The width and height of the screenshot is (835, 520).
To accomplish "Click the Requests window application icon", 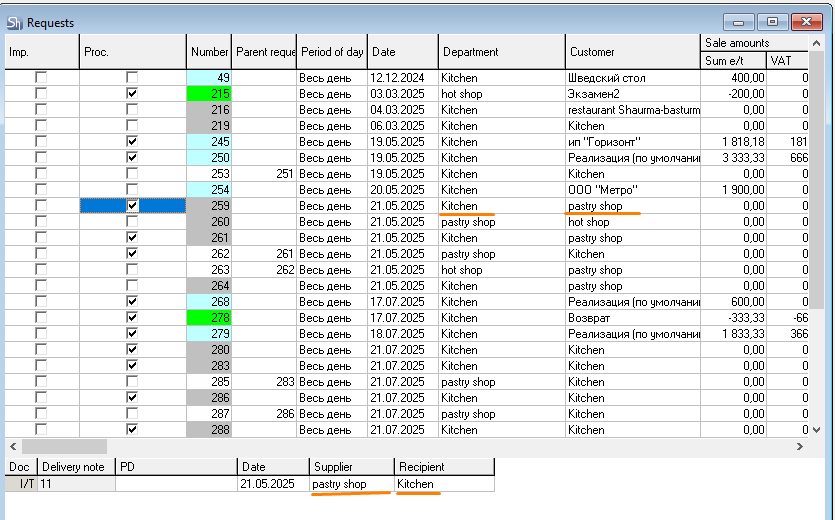I will [14, 22].
